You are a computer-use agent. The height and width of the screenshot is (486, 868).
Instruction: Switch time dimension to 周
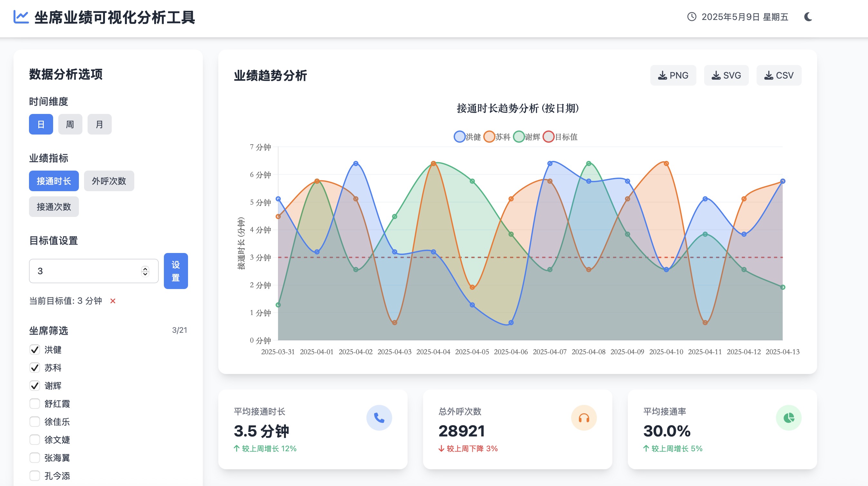point(70,124)
